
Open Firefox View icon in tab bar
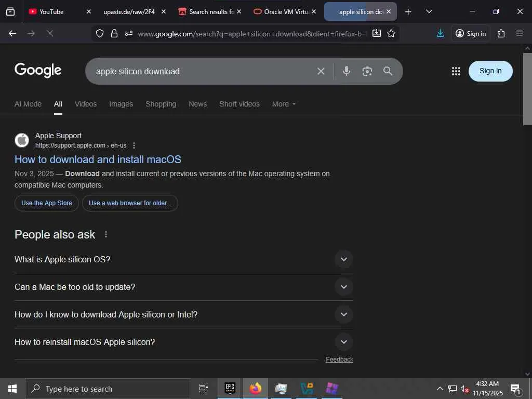10,11
